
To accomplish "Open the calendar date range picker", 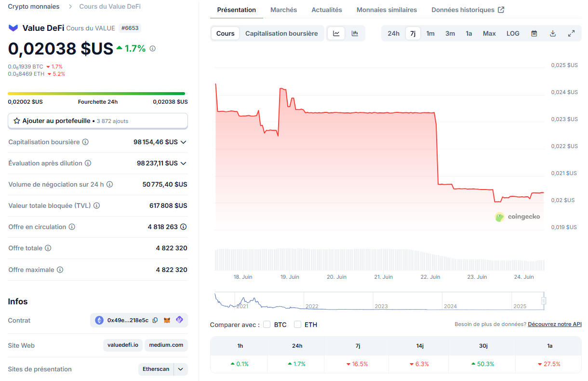I will [x=534, y=33].
